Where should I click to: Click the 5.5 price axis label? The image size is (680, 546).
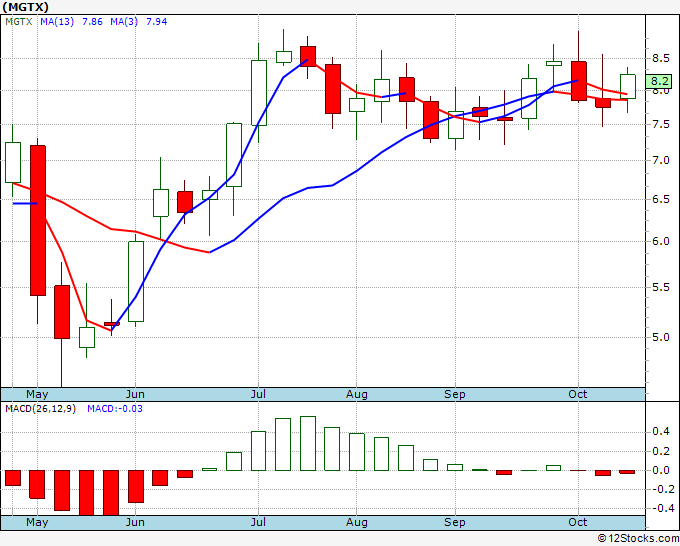(660, 288)
